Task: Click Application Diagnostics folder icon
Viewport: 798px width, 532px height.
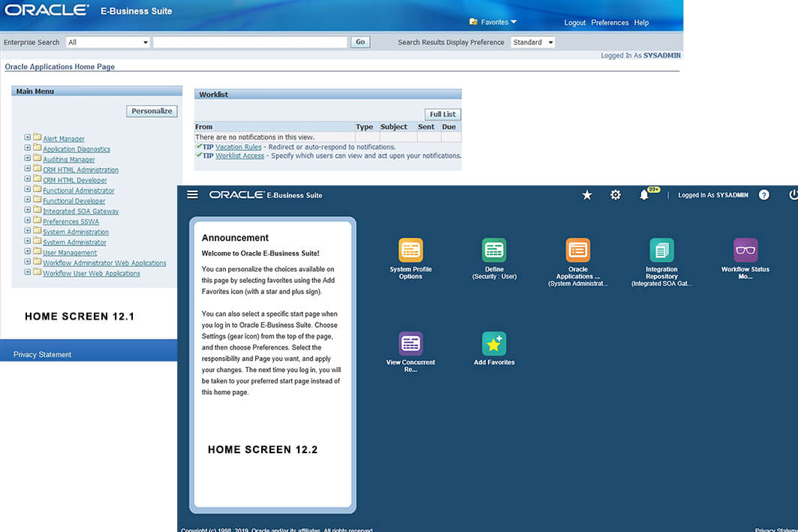Action: coord(37,148)
